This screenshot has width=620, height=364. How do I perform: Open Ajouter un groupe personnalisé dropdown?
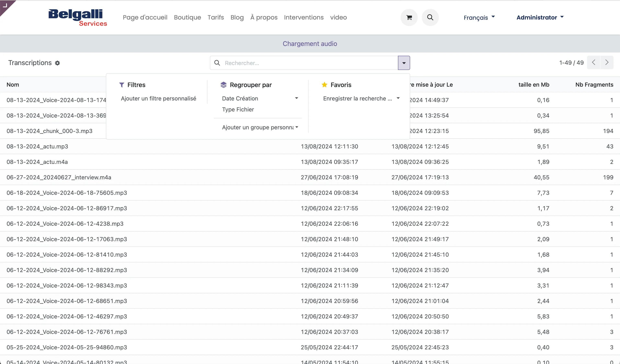260,127
